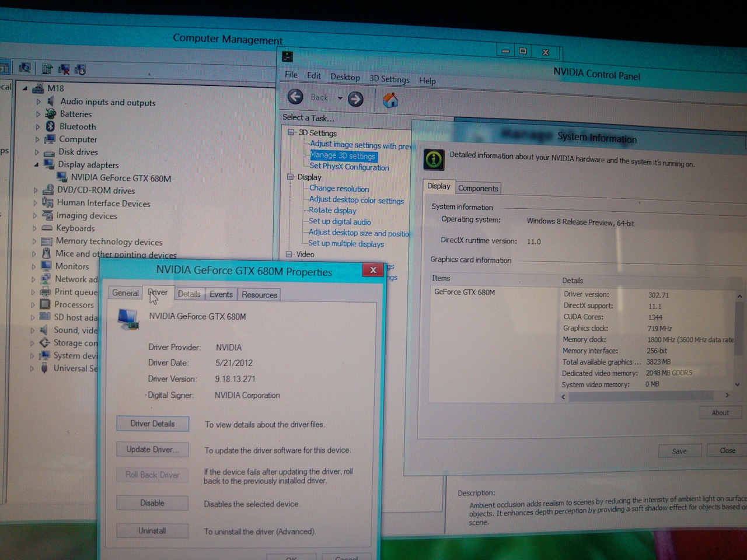Click the About button

pos(720,412)
